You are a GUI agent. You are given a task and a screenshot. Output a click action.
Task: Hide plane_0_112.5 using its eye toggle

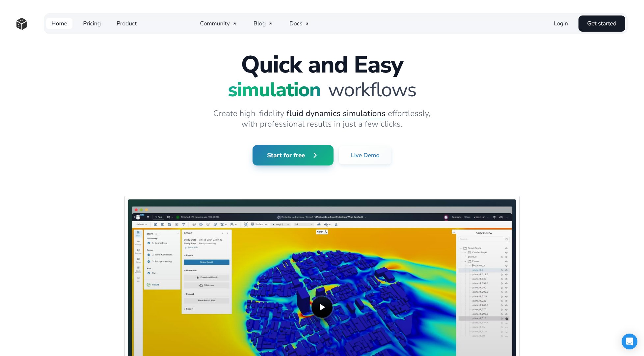[x=506, y=275]
